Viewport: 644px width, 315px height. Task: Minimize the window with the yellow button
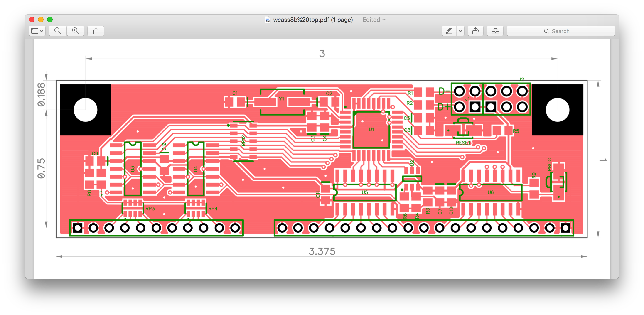pyautogui.click(x=41, y=20)
